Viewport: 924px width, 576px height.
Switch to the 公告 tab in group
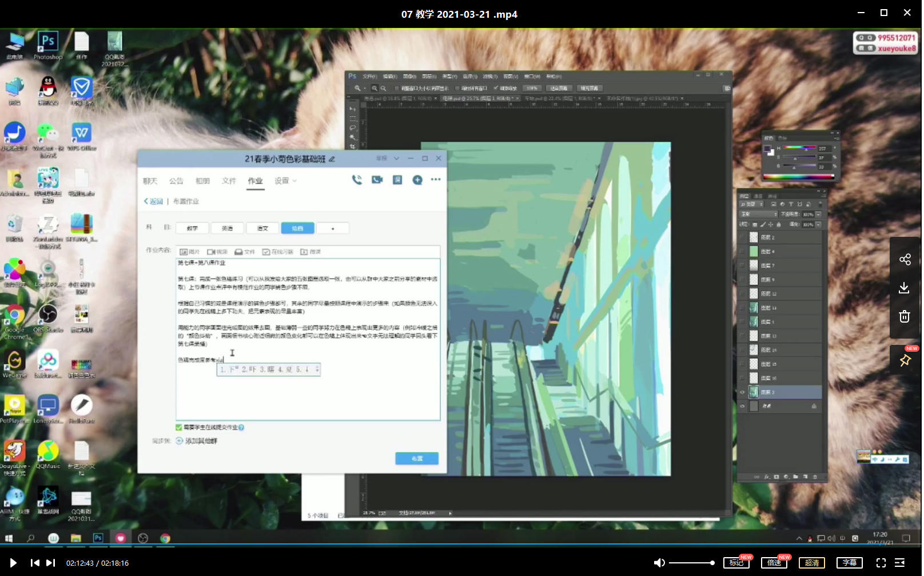[176, 181]
